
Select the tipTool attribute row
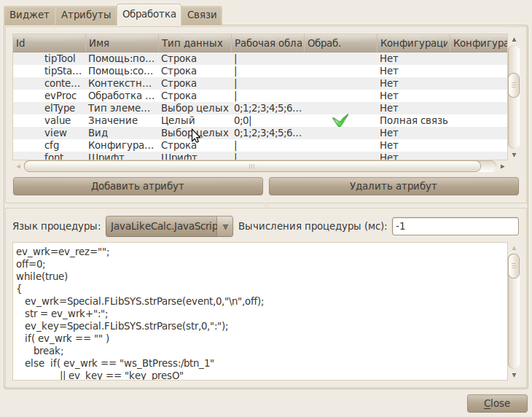tap(60, 58)
